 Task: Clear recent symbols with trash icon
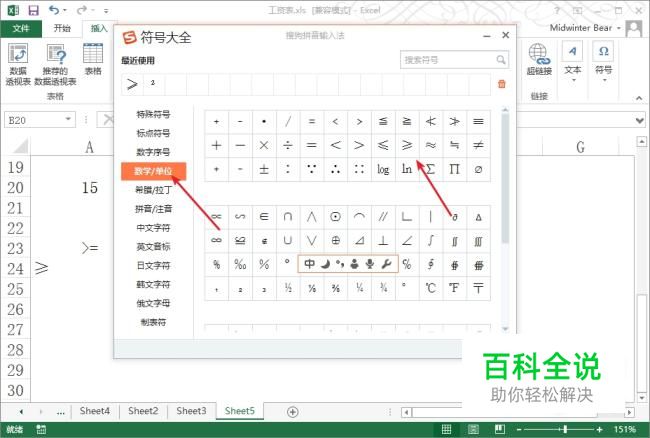tap(502, 84)
